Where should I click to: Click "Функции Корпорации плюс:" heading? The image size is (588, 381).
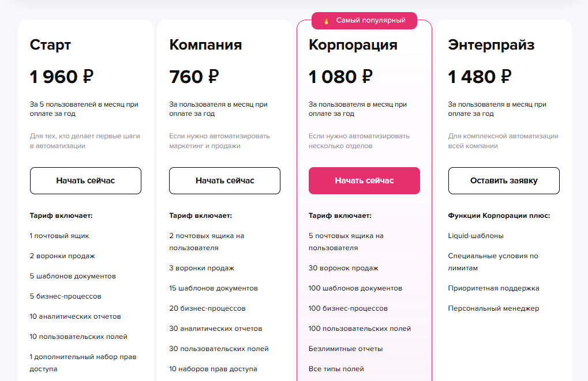tap(499, 216)
